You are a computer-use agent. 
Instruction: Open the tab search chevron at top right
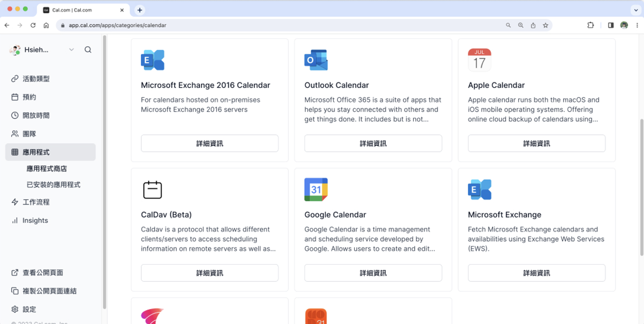click(x=636, y=10)
